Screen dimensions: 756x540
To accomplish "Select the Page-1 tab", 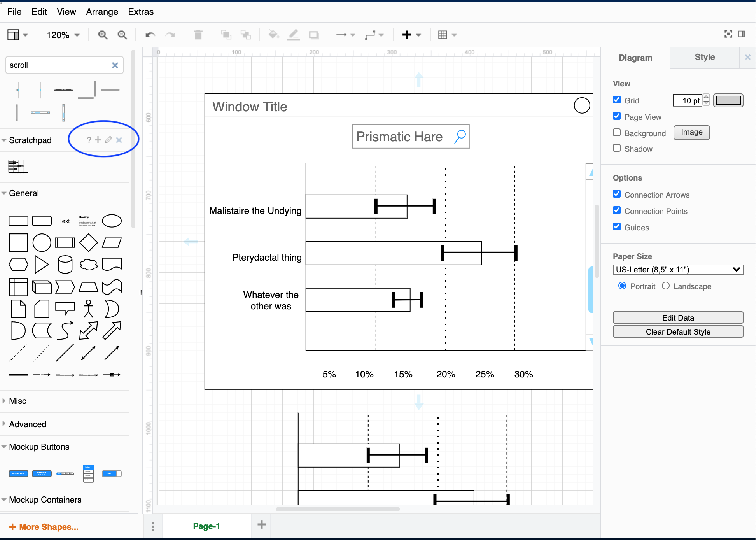I will pyautogui.click(x=206, y=526).
